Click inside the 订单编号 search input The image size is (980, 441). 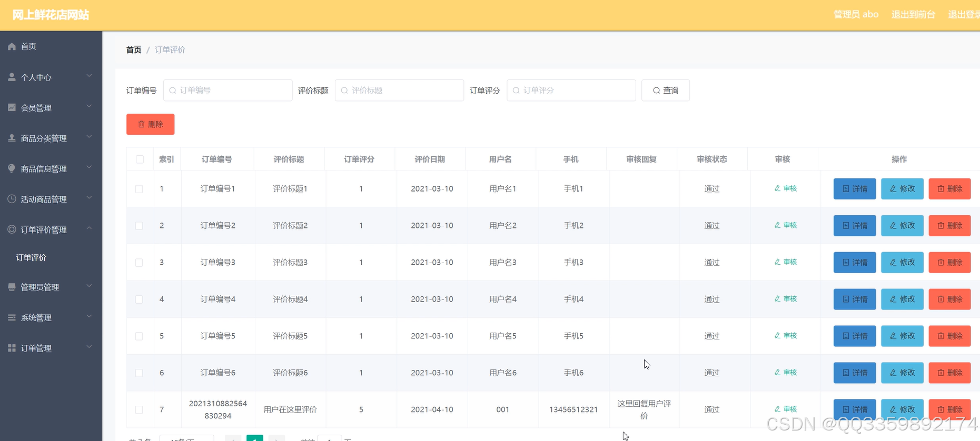coord(227,91)
